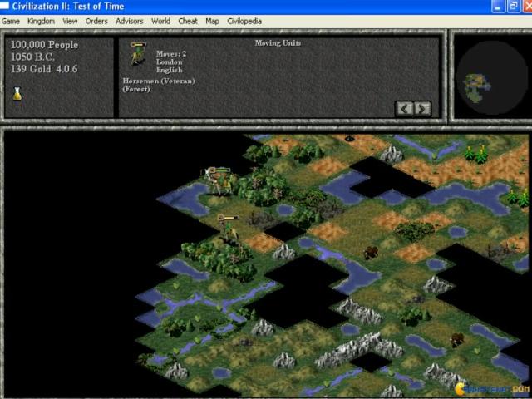The height and width of the screenshot is (399, 532).
Task: Click the Horsemen unit portrait in info panel
Action: pos(138,53)
